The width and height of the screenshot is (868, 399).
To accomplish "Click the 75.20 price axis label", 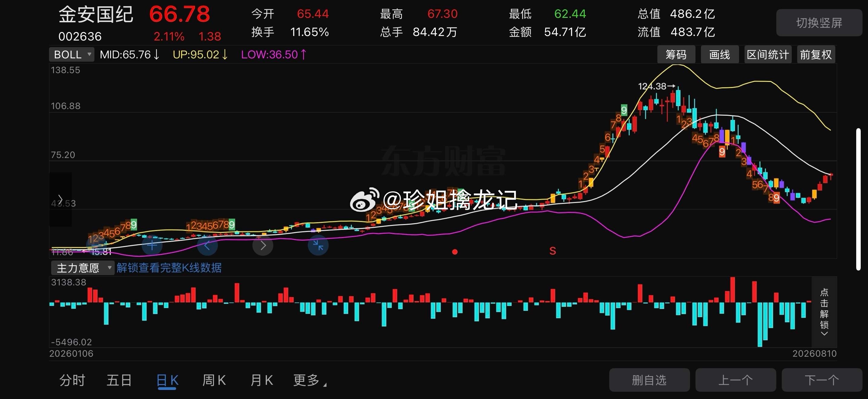I will pyautogui.click(x=63, y=155).
